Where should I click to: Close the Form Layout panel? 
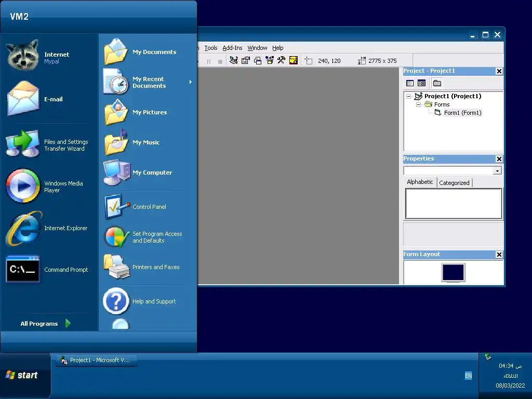(499, 255)
